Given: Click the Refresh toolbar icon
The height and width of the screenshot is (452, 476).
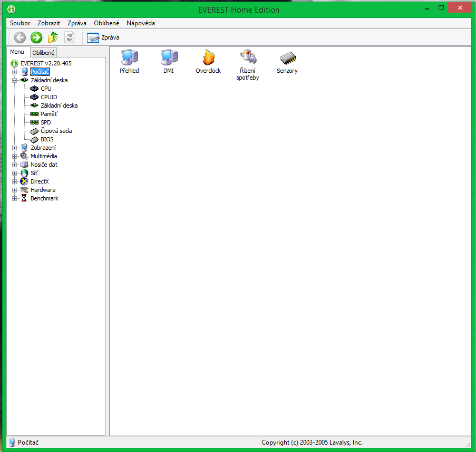Looking at the screenshot, I should coord(69,37).
